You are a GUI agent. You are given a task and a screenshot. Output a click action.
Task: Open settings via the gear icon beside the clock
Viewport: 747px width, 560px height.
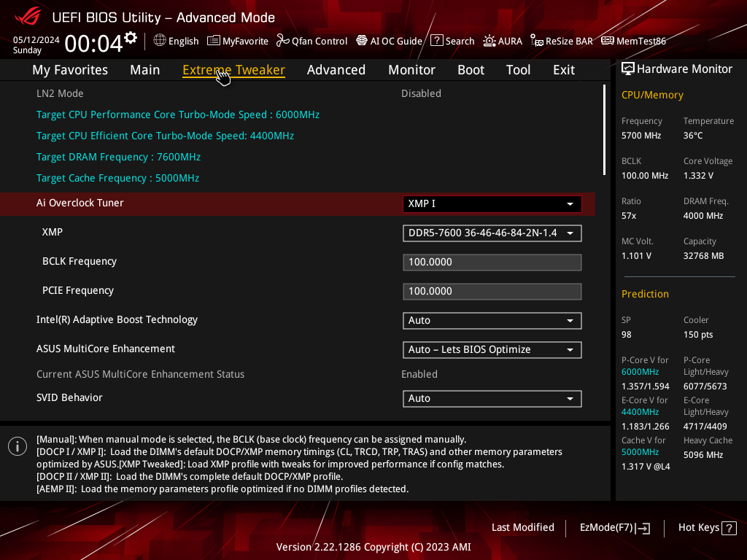[x=131, y=38]
